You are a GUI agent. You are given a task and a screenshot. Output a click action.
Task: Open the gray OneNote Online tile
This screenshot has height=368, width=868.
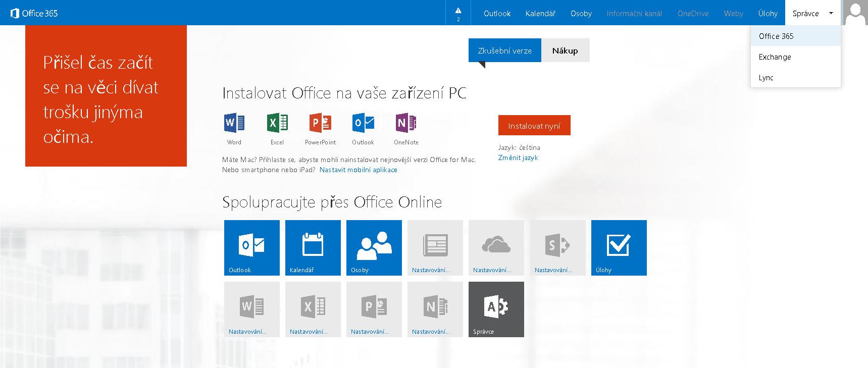coord(435,309)
